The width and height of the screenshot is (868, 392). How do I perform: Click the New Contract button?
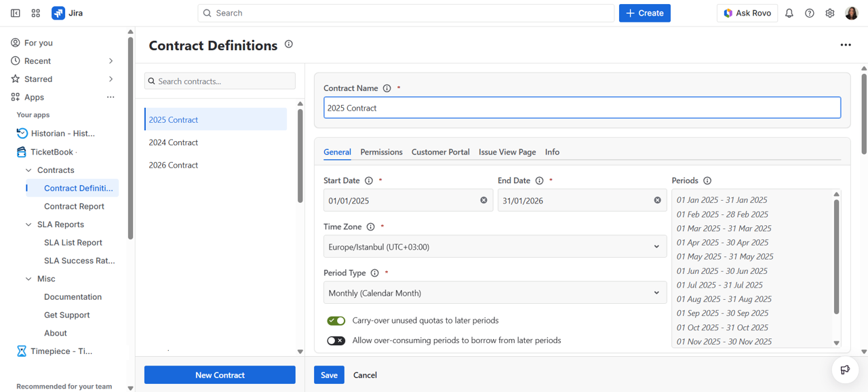220,375
